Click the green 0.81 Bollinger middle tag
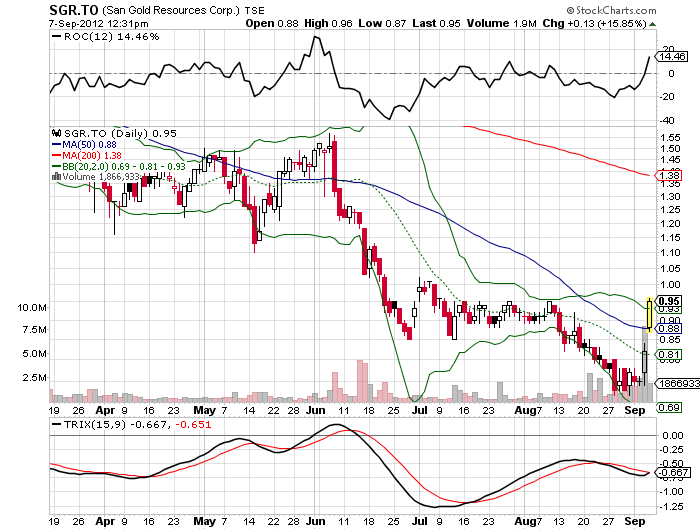 [x=668, y=355]
